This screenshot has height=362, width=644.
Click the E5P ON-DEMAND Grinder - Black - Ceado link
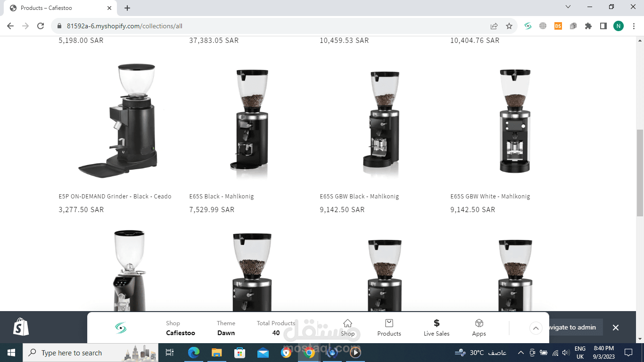tap(115, 196)
